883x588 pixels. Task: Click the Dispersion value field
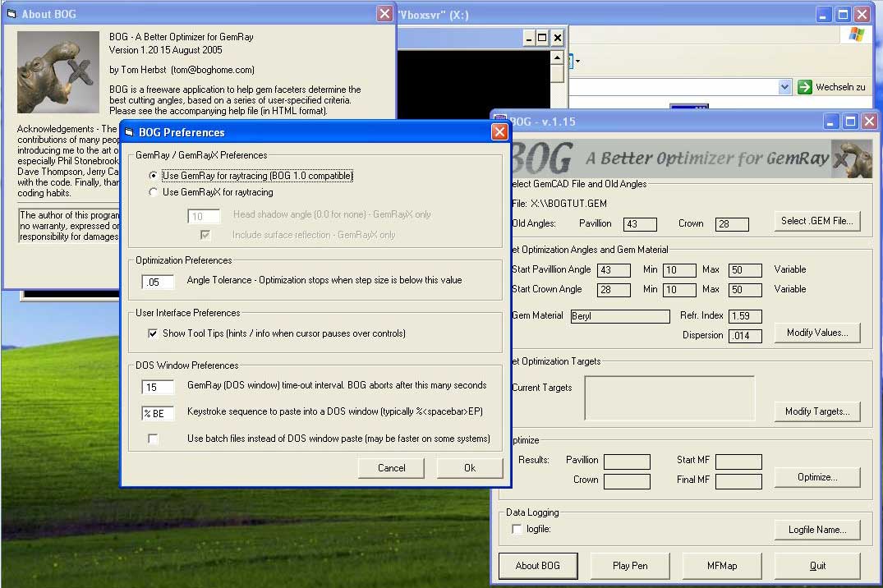[746, 336]
